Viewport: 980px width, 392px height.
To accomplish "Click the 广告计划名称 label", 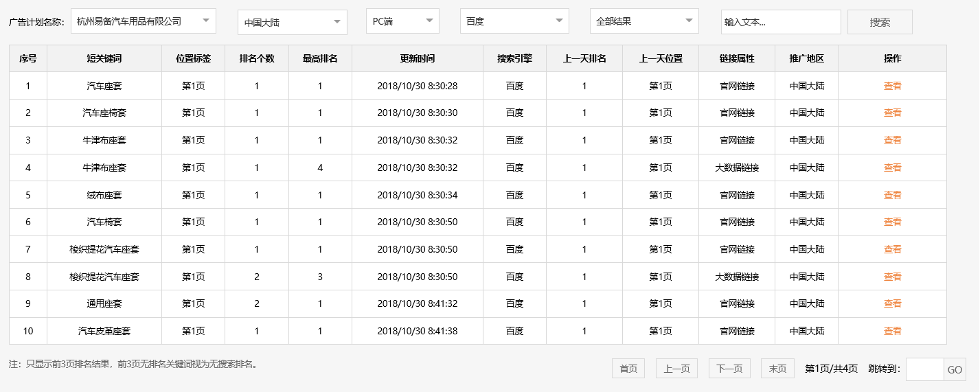I will (36, 22).
